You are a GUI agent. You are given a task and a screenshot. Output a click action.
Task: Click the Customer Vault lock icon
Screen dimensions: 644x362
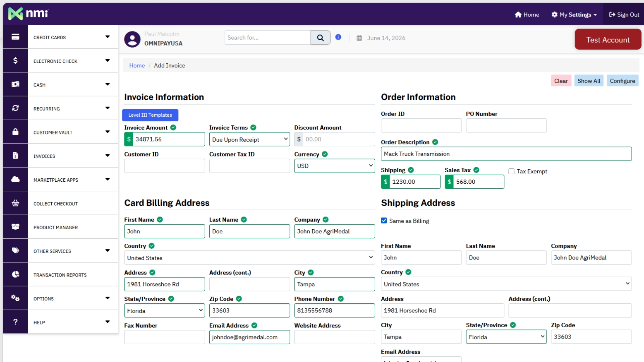pos(15,132)
